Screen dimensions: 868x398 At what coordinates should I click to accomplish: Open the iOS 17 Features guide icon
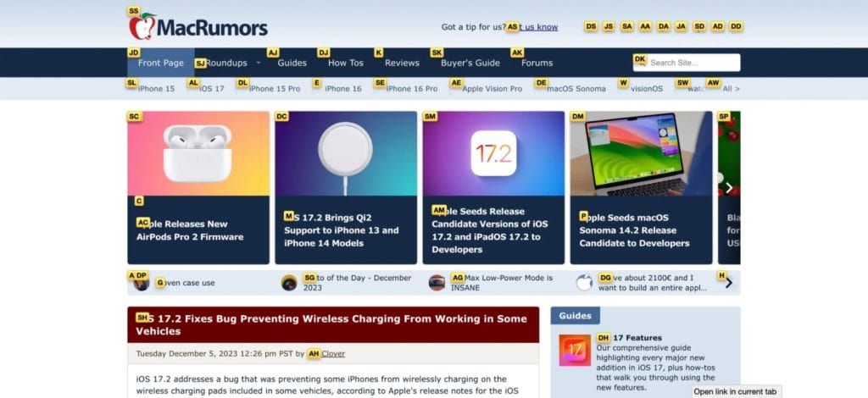point(575,350)
